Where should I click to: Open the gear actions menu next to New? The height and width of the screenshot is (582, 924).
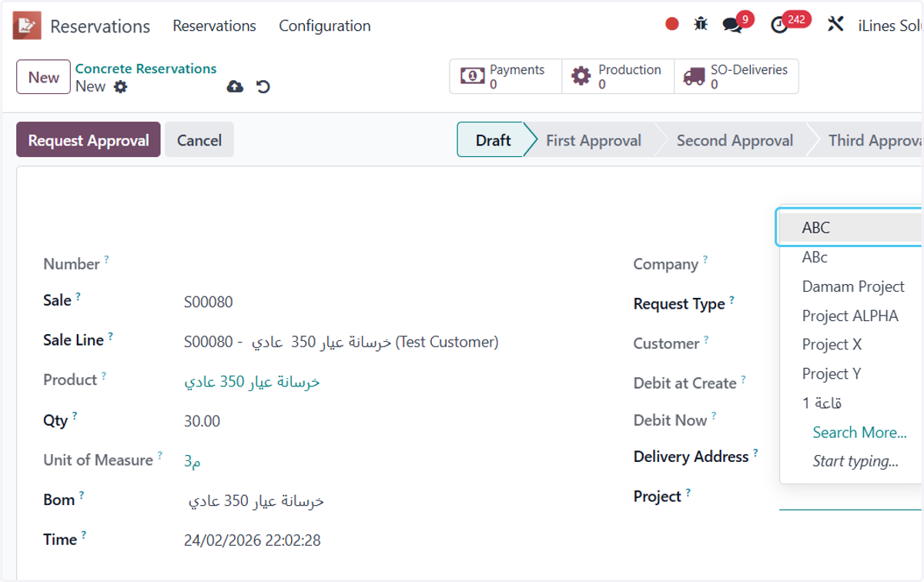coord(120,87)
